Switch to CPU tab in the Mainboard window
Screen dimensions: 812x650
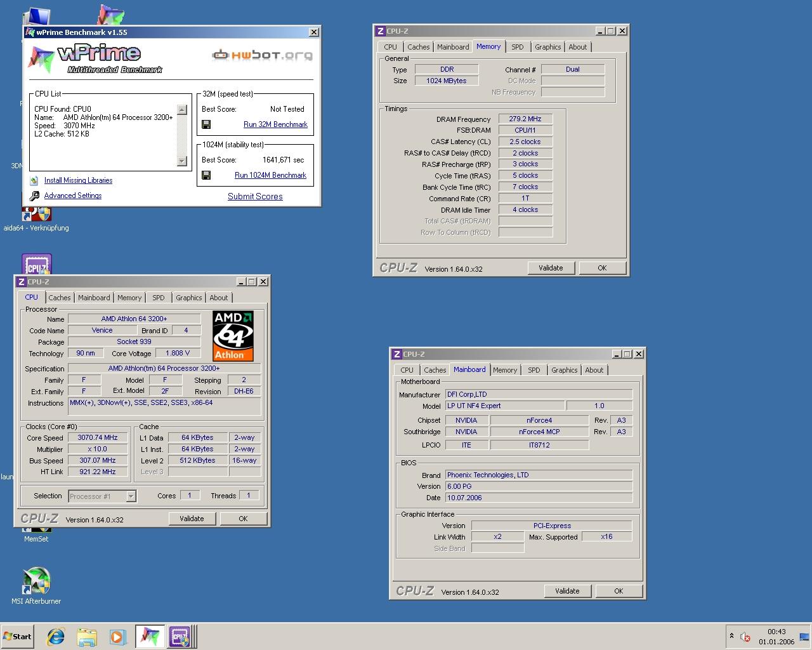[x=407, y=370]
